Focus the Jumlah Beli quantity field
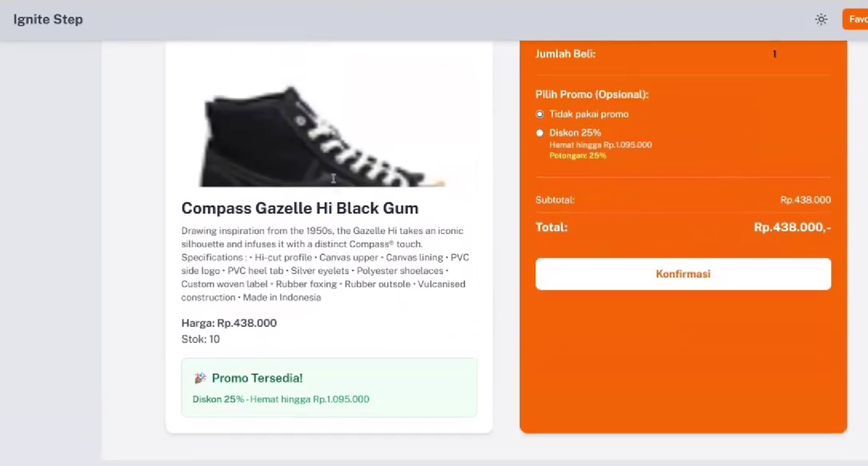 tap(774, 54)
